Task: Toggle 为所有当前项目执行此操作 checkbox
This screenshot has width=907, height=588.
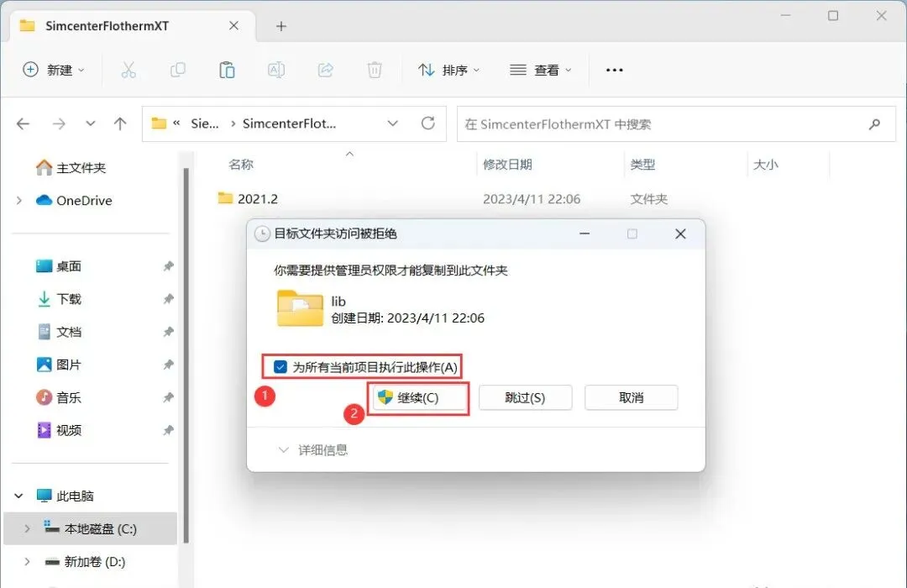Action: click(x=280, y=367)
